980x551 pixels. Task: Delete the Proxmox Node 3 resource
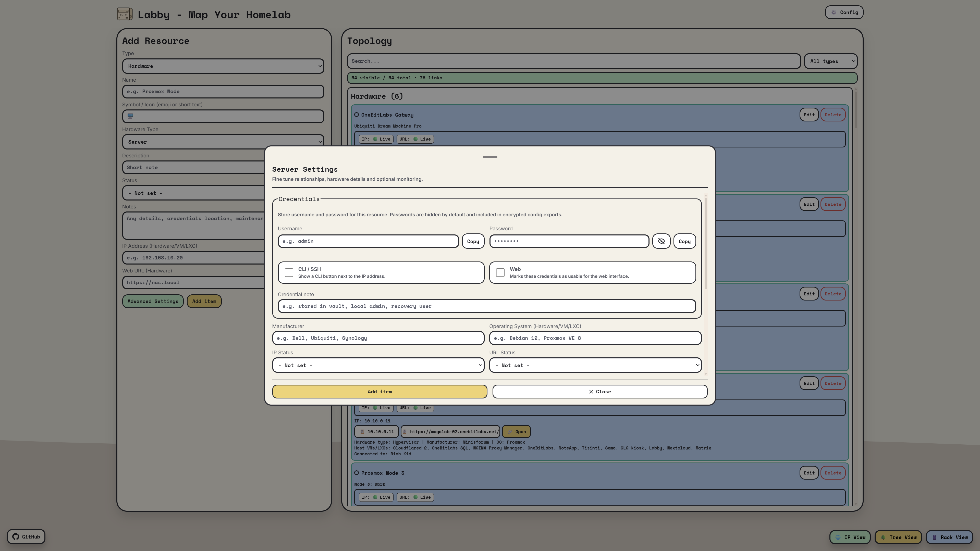[x=833, y=473]
